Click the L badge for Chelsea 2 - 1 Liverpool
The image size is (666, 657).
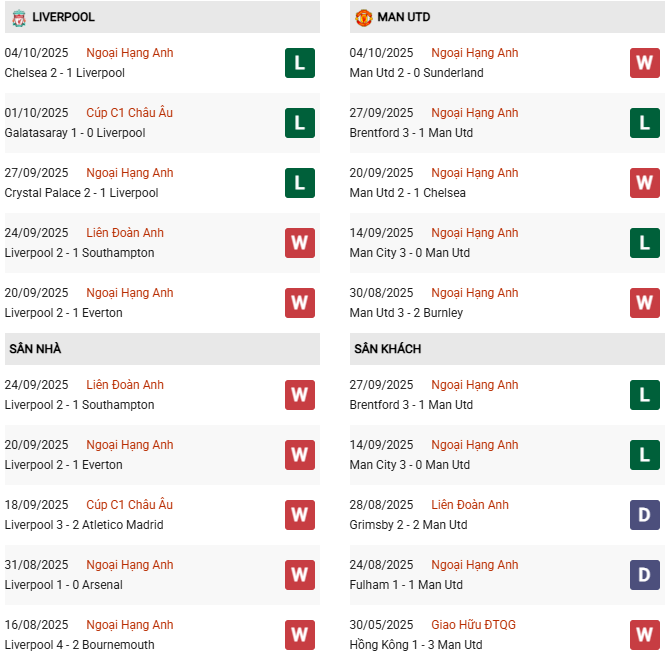tap(300, 63)
